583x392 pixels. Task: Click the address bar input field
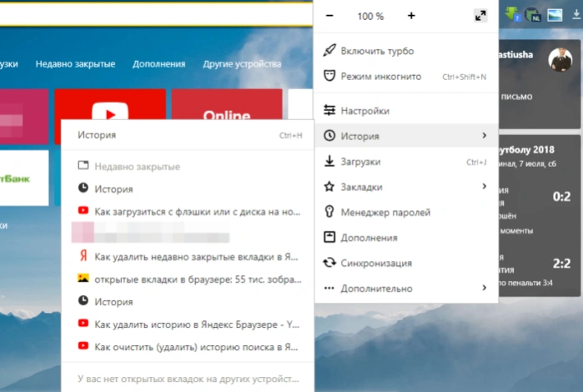tap(156, 14)
